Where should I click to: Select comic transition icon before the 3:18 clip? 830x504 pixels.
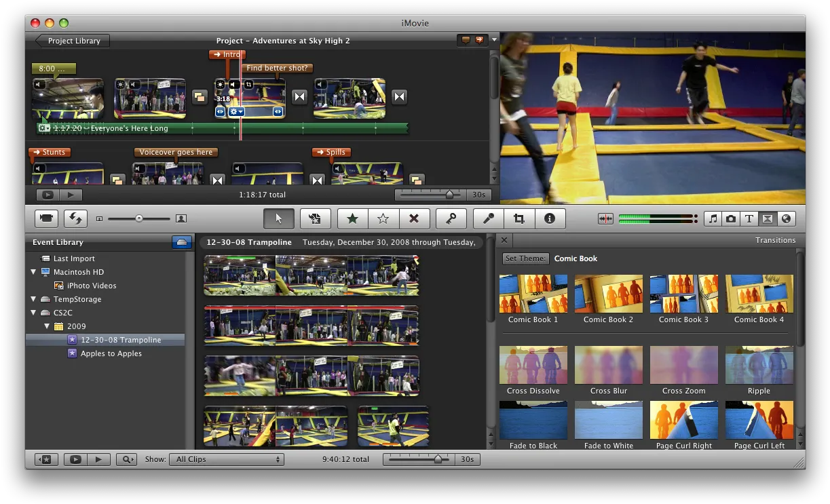point(200,97)
